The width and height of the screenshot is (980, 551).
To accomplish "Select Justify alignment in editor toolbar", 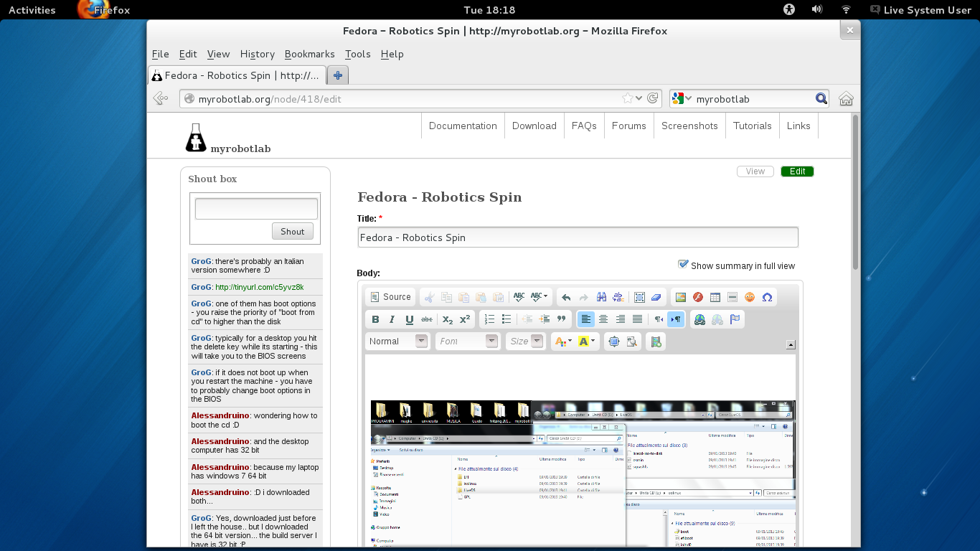I will [x=638, y=319].
